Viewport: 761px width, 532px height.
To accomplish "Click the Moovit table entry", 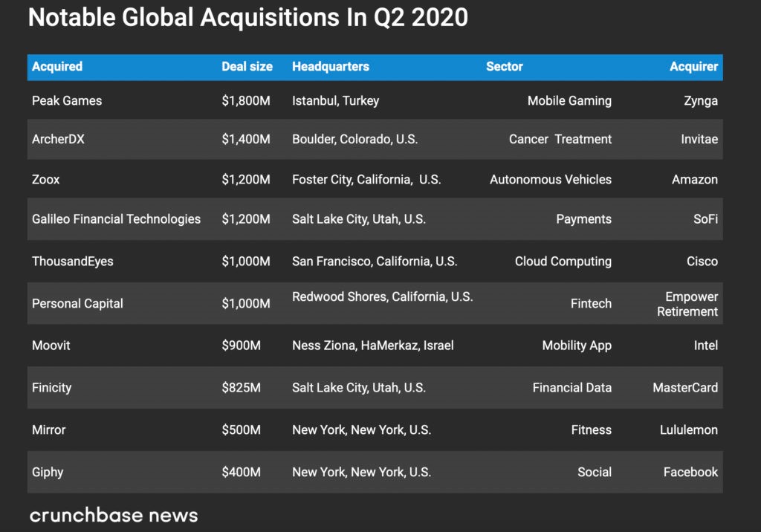I will [x=51, y=346].
